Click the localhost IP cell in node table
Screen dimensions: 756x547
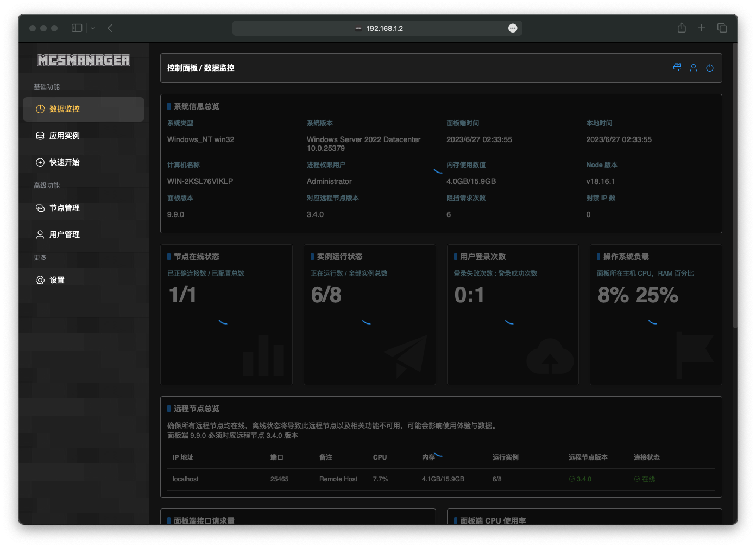click(x=186, y=479)
